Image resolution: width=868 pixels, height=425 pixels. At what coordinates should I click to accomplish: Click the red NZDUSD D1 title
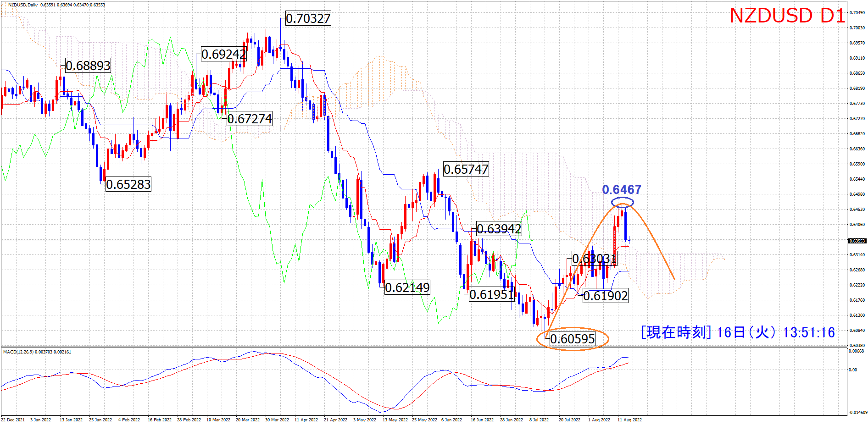pos(787,16)
